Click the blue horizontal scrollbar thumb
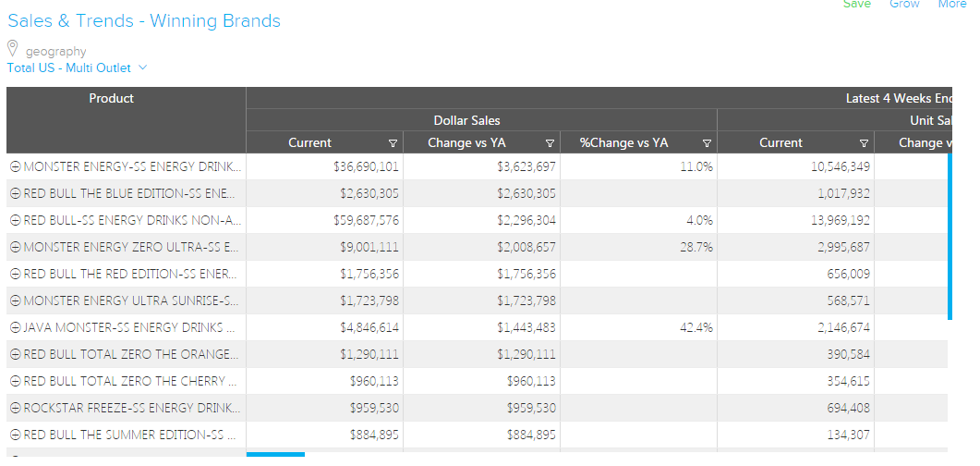The image size is (980, 466). 275,454
